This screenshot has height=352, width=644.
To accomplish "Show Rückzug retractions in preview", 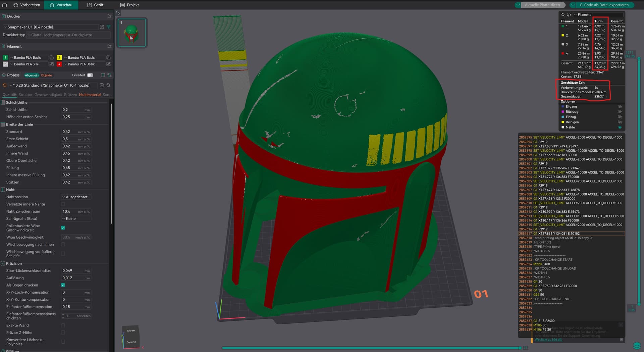I will (x=620, y=112).
